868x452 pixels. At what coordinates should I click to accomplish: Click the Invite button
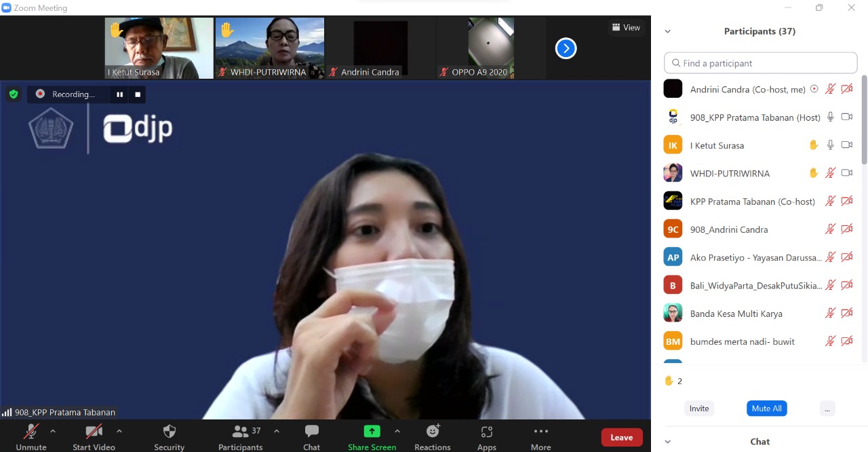coord(699,409)
